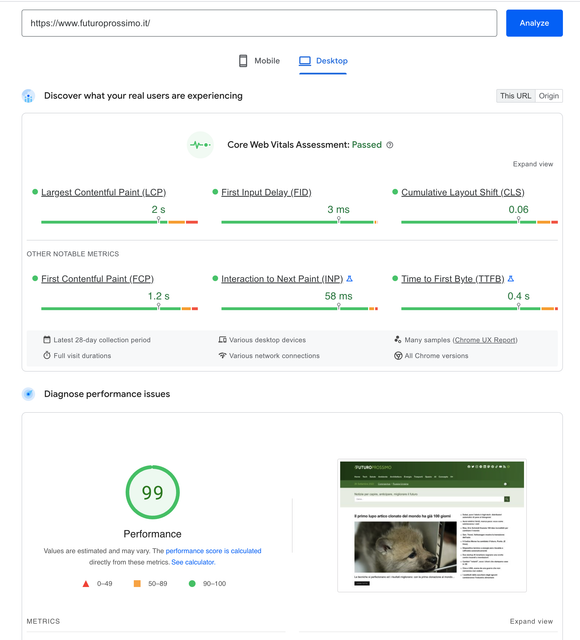Open First Input Delay (FID) link
Image resolution: width=580 pixels, height=640 pixels.
[266, 192]
